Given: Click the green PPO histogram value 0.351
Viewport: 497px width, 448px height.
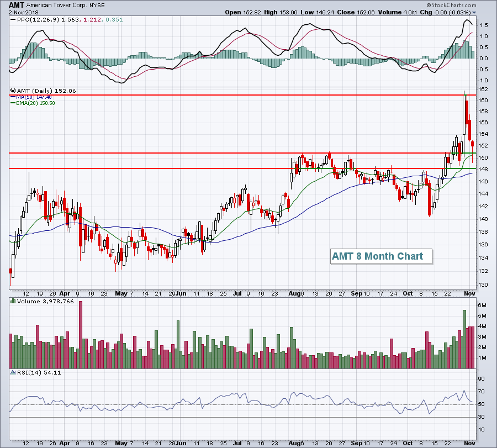Looking at the screenshot, I should click(x=114, y=20).
